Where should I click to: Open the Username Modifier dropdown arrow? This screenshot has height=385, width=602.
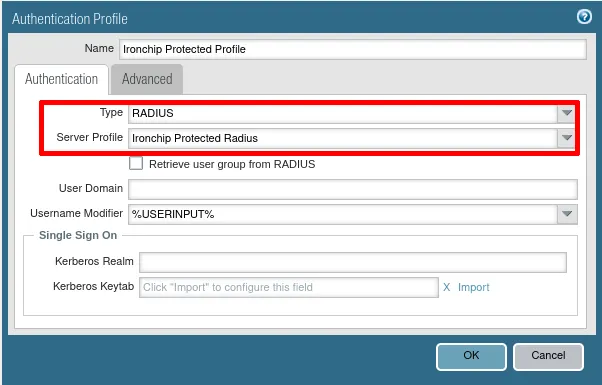click(x=567, y=214)
